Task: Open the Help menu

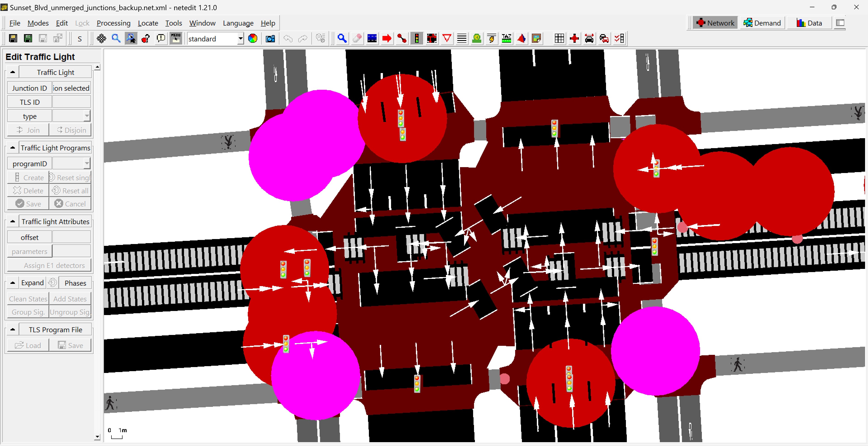Action: (268, 23)
